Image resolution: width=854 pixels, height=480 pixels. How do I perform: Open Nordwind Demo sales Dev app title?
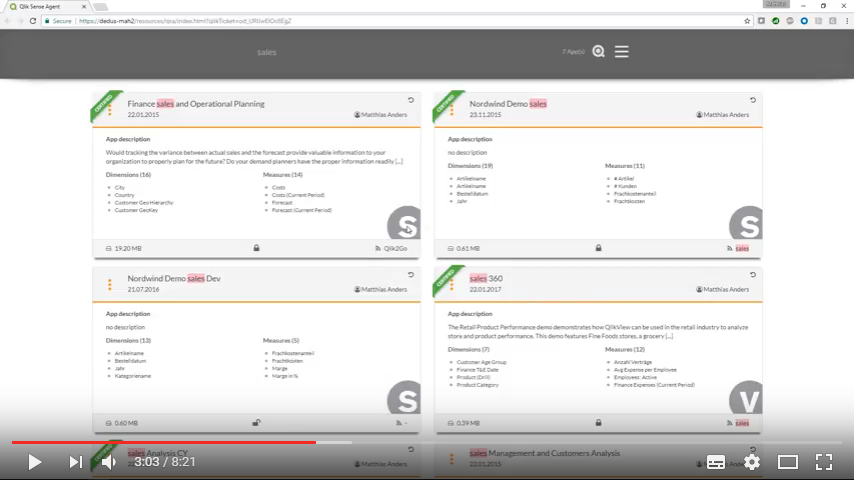tap(174, 278)
